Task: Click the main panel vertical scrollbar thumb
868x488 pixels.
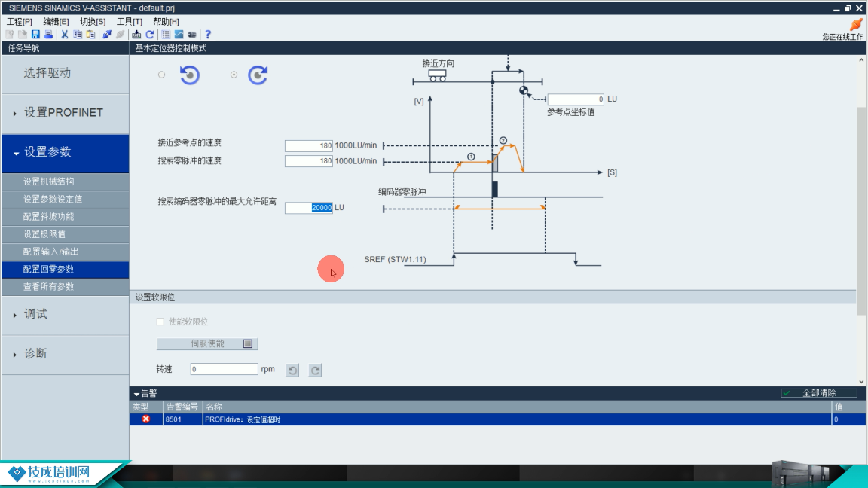Action: (860, 211)
